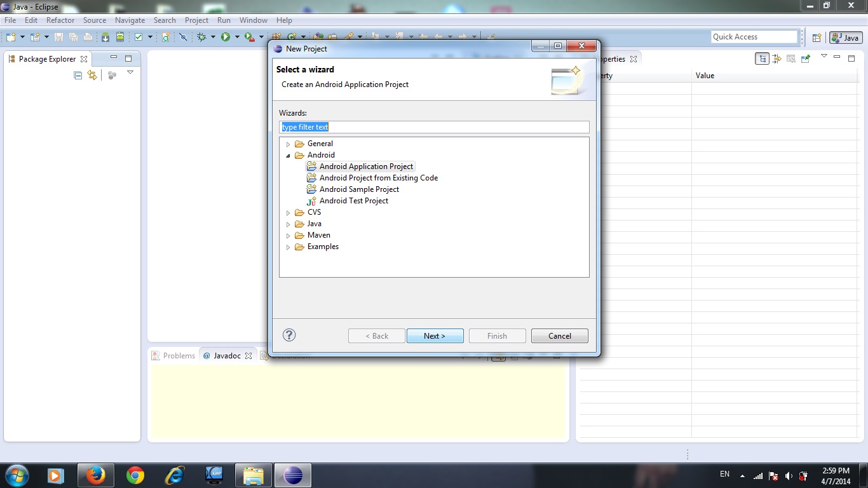Click the dialog help question mark icon
This screenshot has height=488, width=868.
pyautogui.click(x=289, y=335)
